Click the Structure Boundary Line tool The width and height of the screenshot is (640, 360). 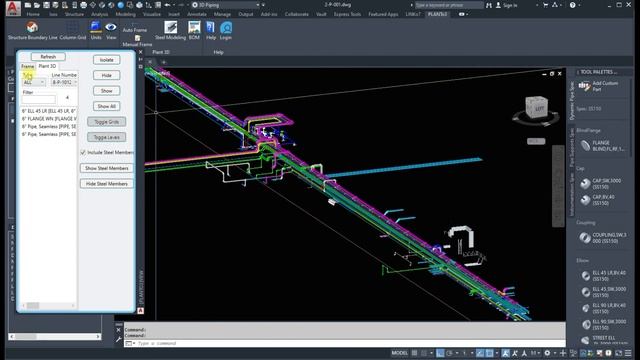pyautogui.click(x=32, y=31)
